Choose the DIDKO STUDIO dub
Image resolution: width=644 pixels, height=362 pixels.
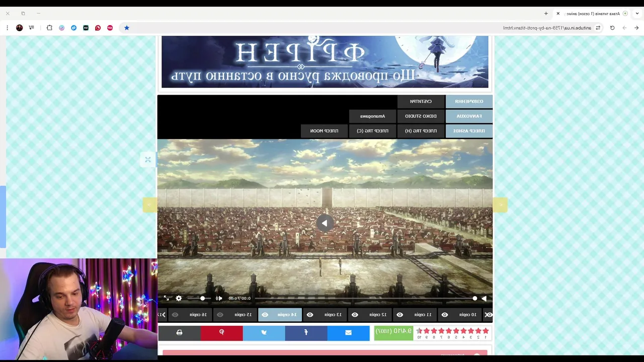(421, 116)
